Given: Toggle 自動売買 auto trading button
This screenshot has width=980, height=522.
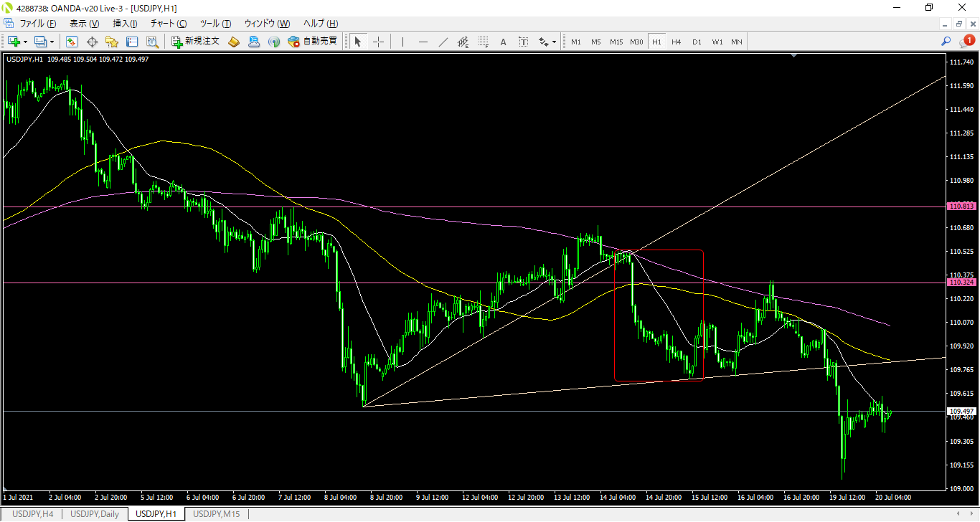Looking at the screenshot, I should (312, 42).
